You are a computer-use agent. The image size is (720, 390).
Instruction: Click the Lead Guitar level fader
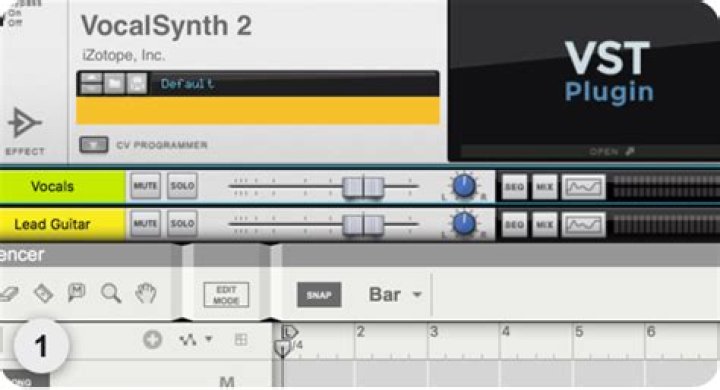tap(363, 225)
